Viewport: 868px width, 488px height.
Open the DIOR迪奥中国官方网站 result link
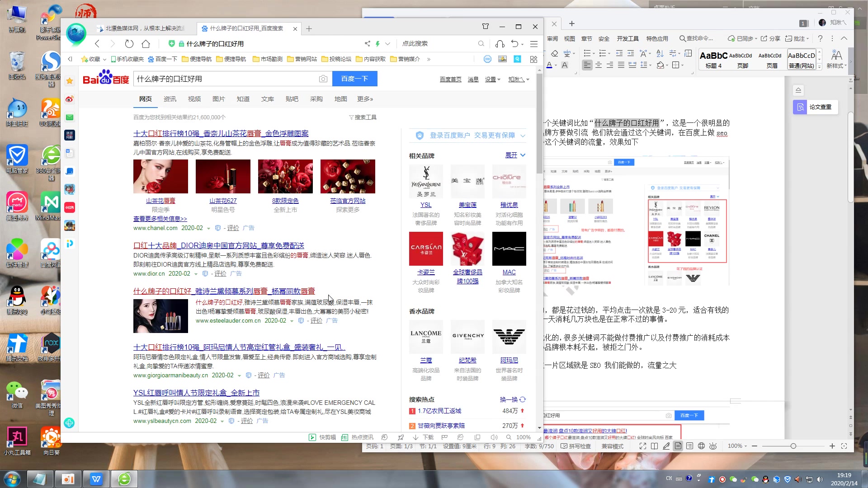[x=218, y=245]
